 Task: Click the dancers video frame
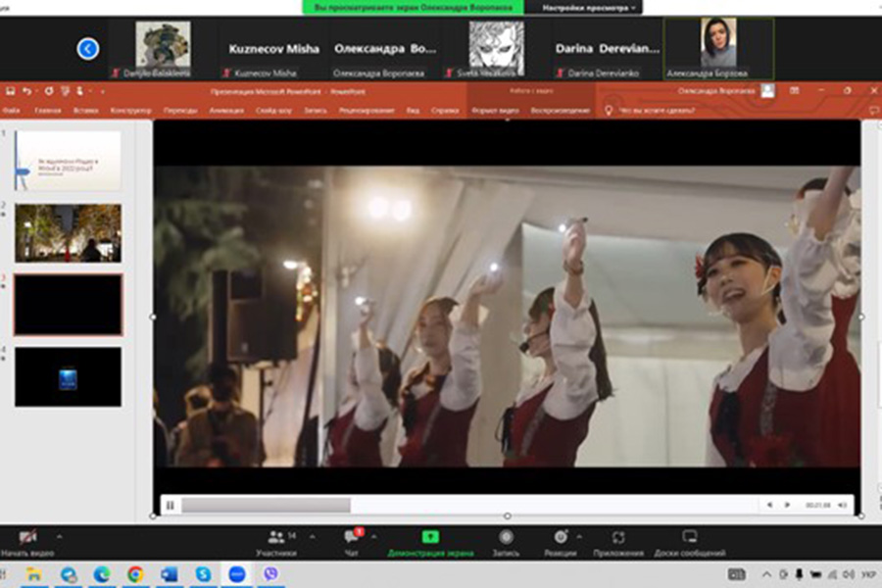click(507, 317)
